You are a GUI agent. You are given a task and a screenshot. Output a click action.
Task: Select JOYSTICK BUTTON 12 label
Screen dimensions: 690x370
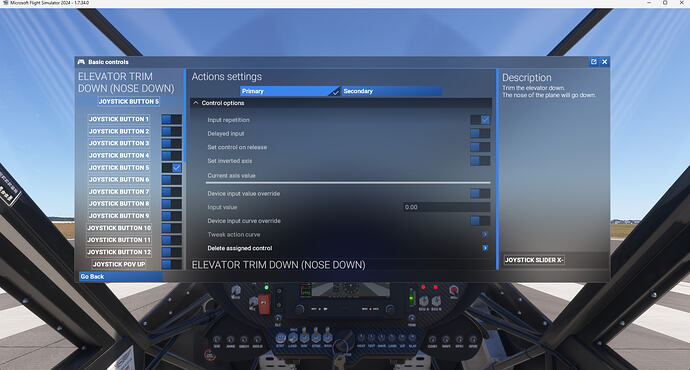coord(119,252)
